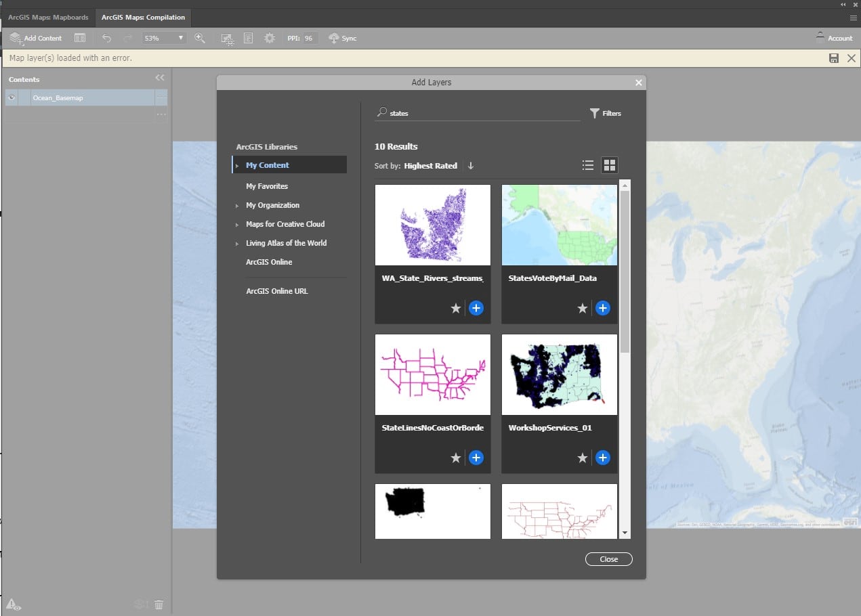
Task: Click the search field containing 'states'
Action: [478, 113]
